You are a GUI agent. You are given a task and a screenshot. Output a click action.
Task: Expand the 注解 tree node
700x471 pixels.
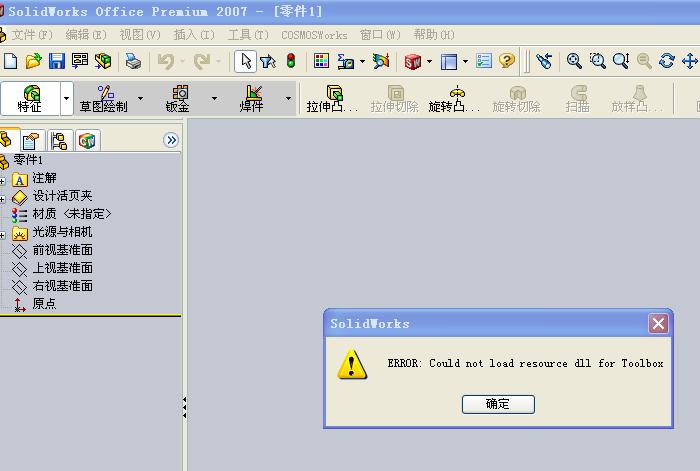(2, 181)
